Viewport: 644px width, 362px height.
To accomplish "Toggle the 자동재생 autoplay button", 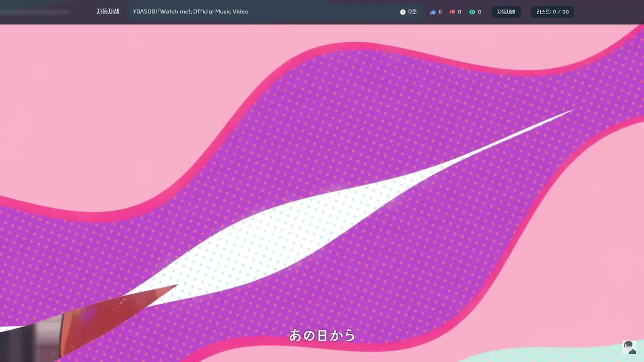I will point(506,12).
